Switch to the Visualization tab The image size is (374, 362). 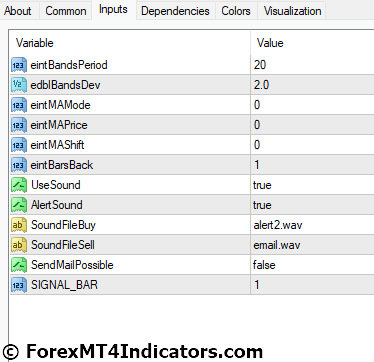point(292,11)
